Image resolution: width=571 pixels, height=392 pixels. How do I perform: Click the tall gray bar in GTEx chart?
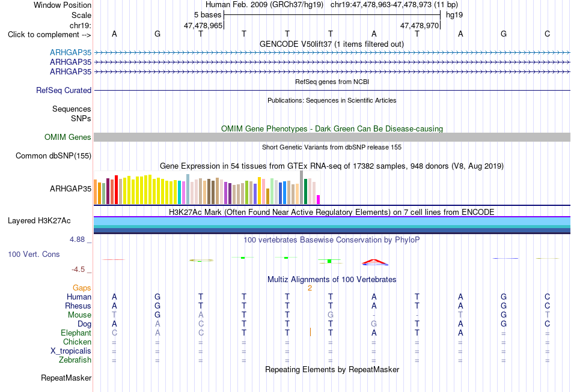(x=302, y=187)
